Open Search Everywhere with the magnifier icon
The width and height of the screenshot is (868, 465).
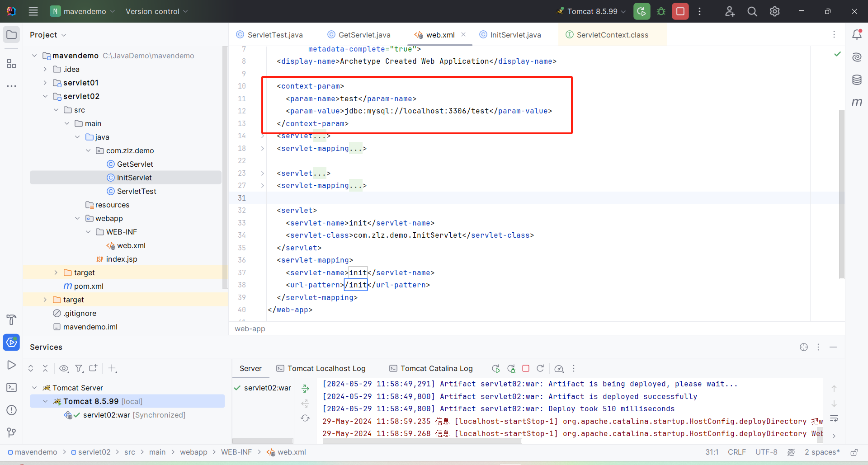752,11
